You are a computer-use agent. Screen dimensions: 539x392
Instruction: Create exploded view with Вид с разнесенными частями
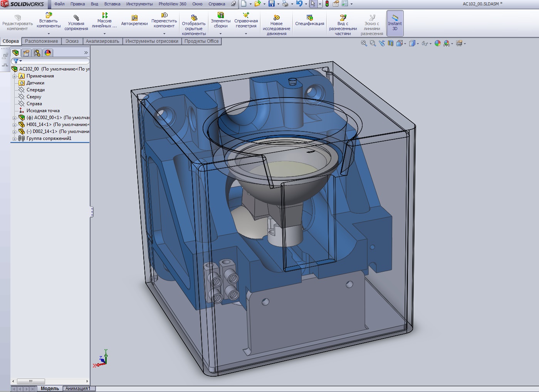pyautogui.click(x=343, y=18)
